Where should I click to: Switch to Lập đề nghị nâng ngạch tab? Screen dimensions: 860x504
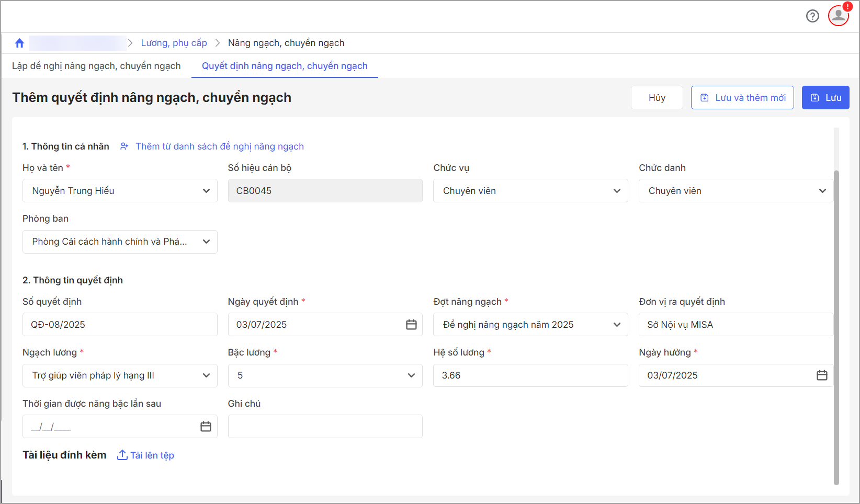tap(96, 66)
